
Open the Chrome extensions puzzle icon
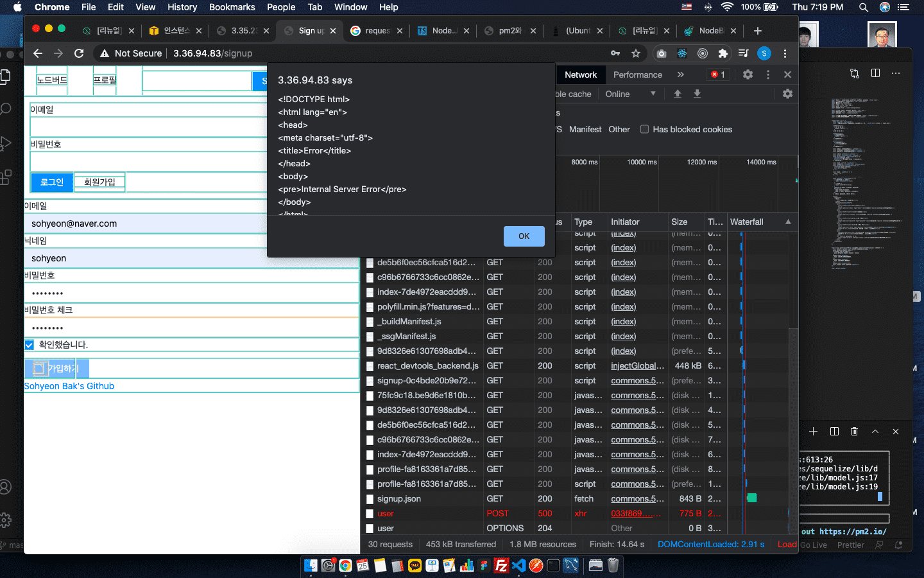coord(723,53)
